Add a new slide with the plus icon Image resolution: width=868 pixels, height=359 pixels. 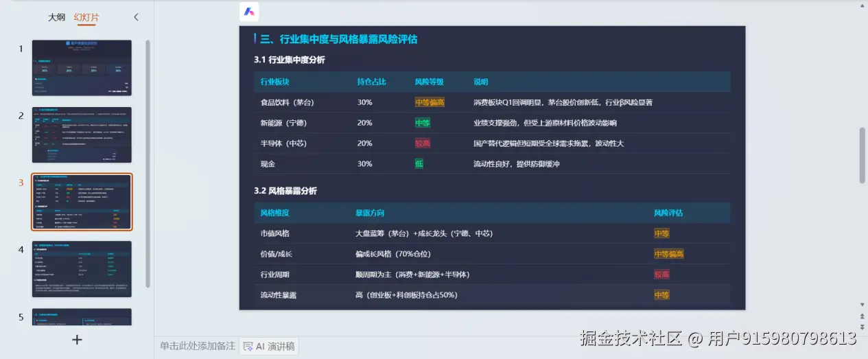[x=77, y=339]
